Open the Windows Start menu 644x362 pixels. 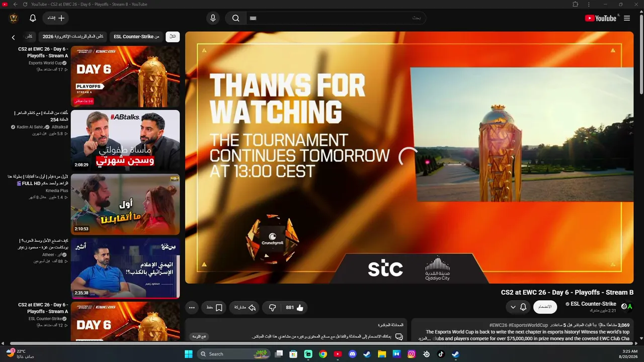click(188, 354)
